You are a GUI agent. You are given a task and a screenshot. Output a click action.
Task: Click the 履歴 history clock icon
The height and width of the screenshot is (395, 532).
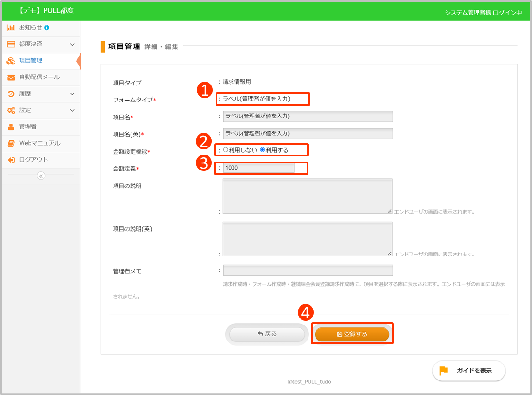(11, 94)
